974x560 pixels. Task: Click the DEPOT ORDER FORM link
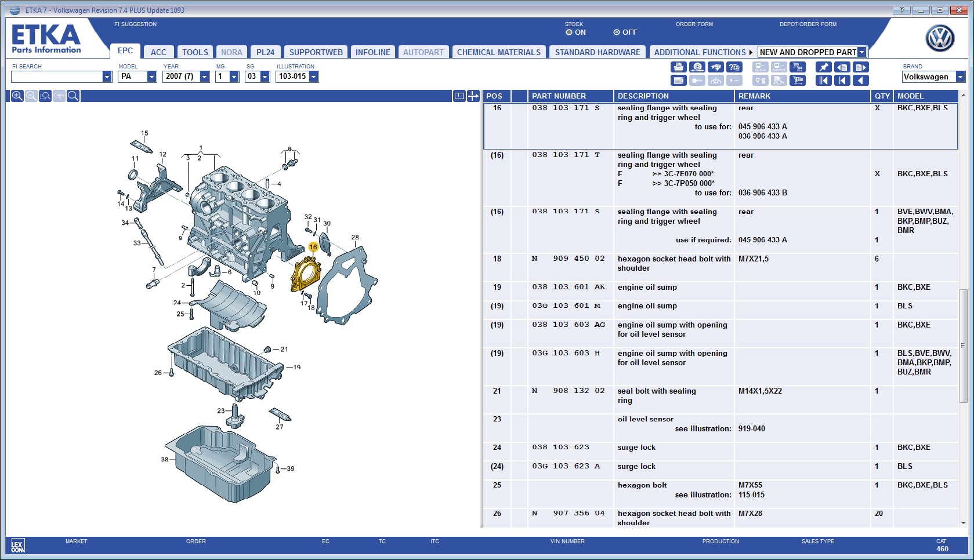(808, 24)
